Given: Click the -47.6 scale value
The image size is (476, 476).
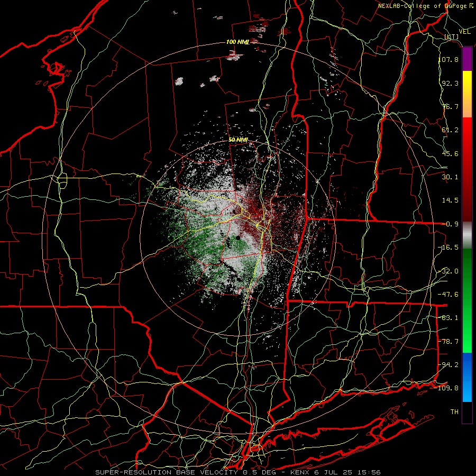Looking at the screenshot, I should tap(448, 295).
